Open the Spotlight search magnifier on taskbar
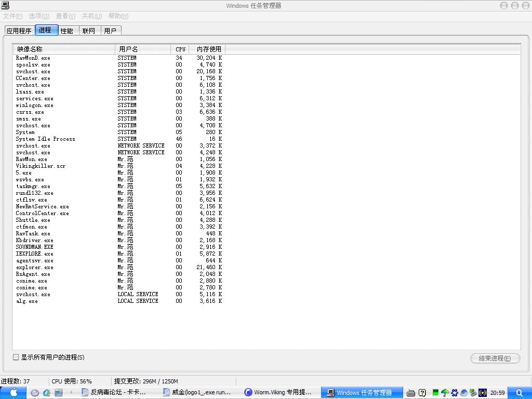This screenshot has width=532, height=399. click(x=519, y=393)
